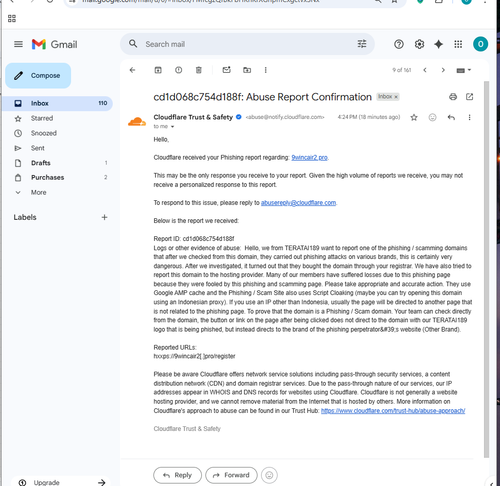
Task: Open the main menu hamburger icon
Action: pos(18,44)
